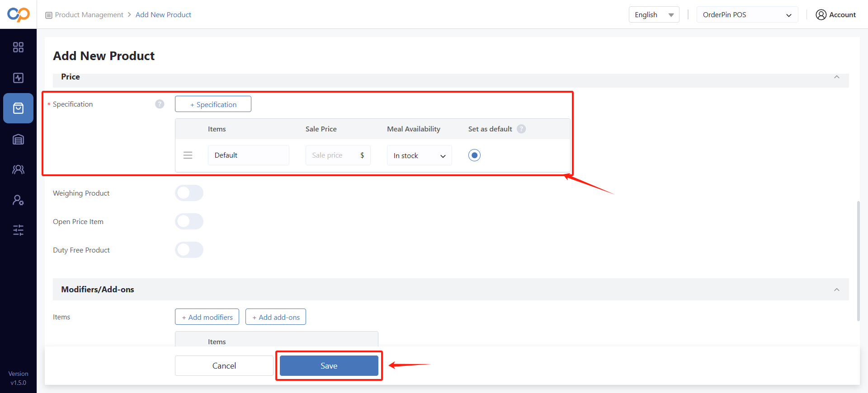Open the store building icon in sidebar
This screenshot has height=393, width=868.
18,139
